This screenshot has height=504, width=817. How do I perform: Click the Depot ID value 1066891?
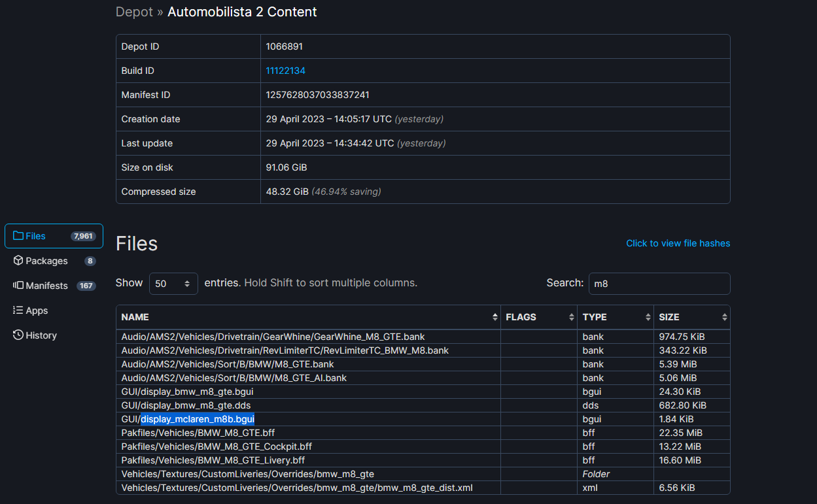coord(284,46)
